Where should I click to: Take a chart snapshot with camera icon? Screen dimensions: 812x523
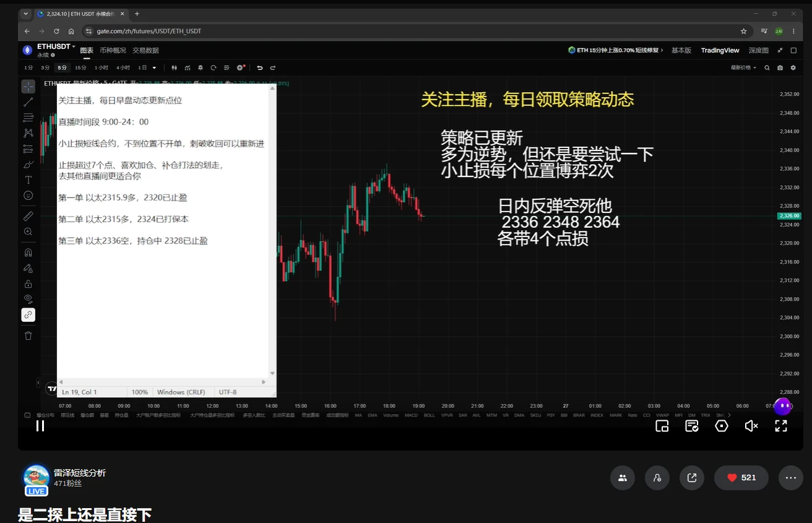click(x=780, y=67)
